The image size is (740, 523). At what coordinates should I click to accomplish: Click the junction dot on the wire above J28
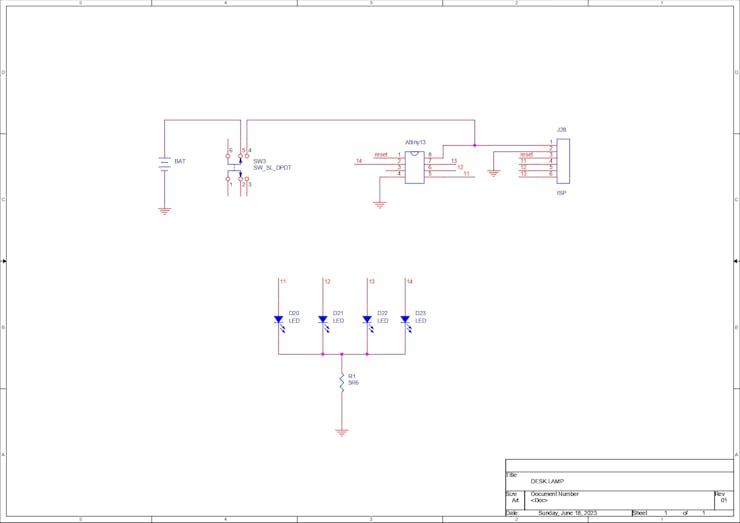pos(475,145)
